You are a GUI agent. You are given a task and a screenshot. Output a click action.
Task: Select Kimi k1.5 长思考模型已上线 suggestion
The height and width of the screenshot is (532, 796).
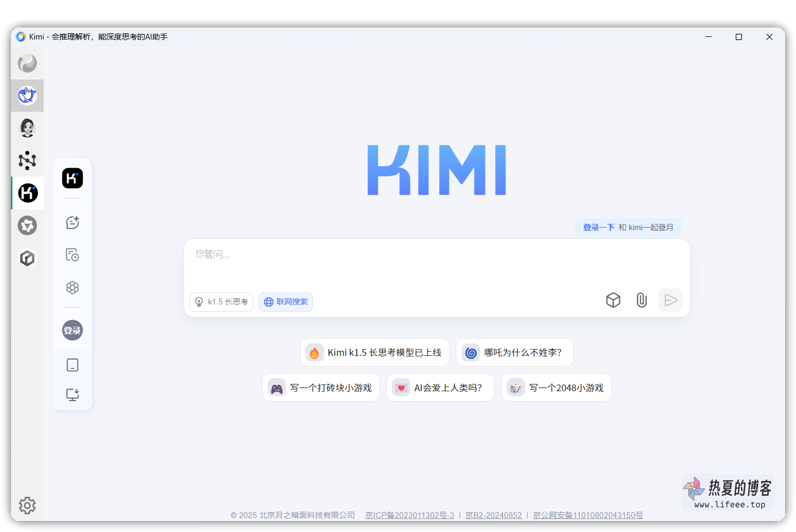[374, 353]
